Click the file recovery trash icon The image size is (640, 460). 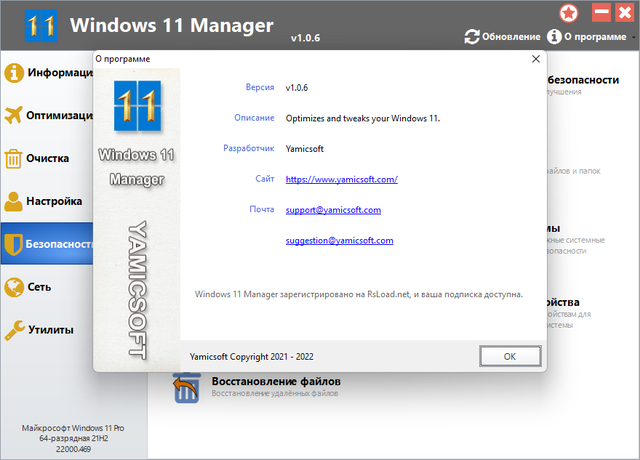[187, 388]
